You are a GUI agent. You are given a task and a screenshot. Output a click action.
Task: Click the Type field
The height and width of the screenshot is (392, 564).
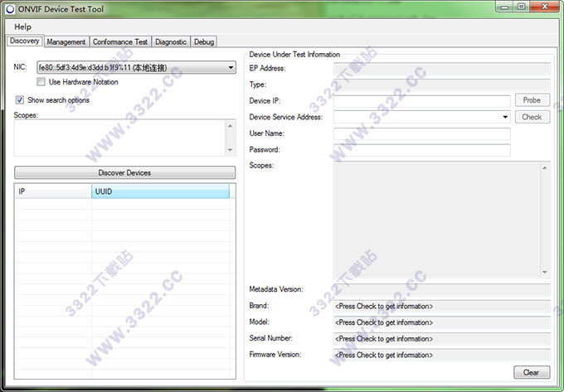pos(442,85)
